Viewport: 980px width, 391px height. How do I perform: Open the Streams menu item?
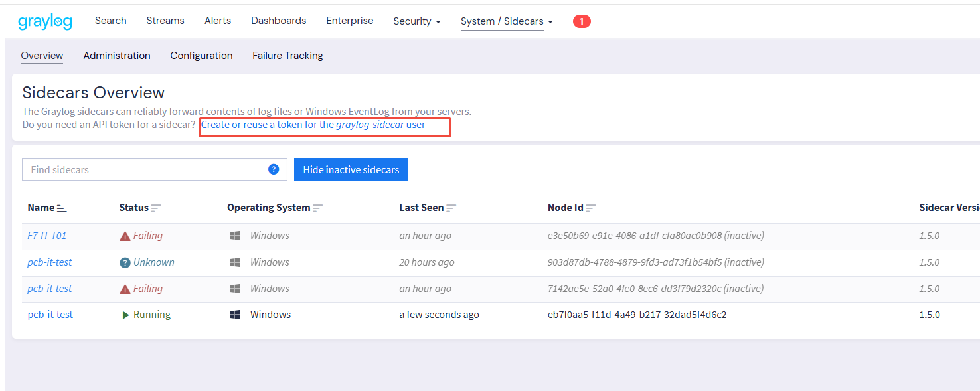(165, 21)
